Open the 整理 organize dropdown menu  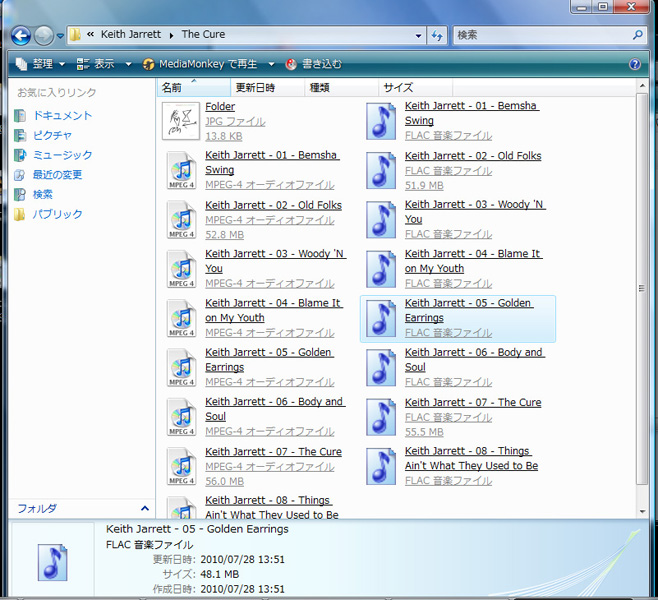(40, 64)
